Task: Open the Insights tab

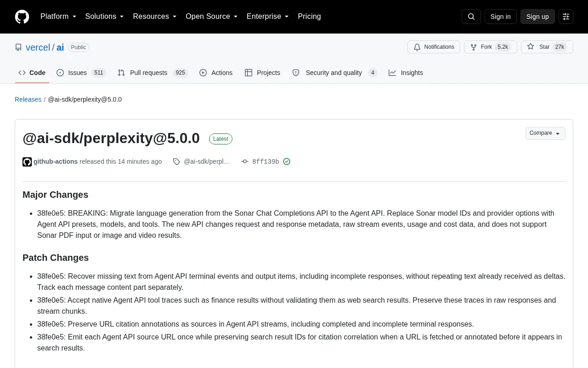Action: [406, 73]
